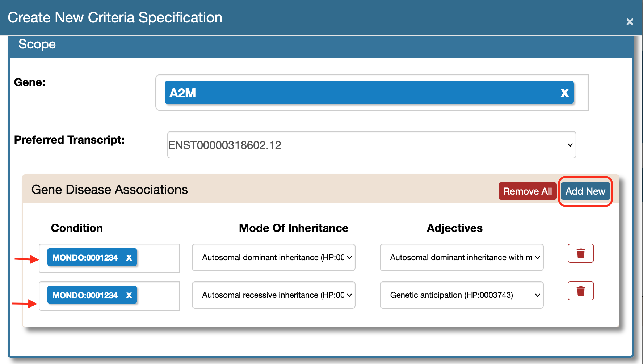643x364 pixels.
Task: Remove MONDO:0001234 from the dominant inheritance row
Action: point(129,258)
